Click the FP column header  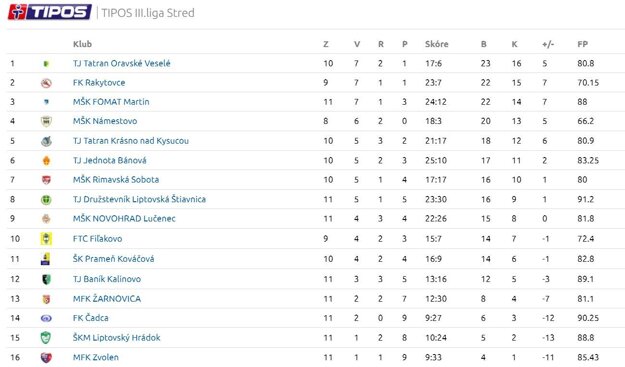[582, 44]
